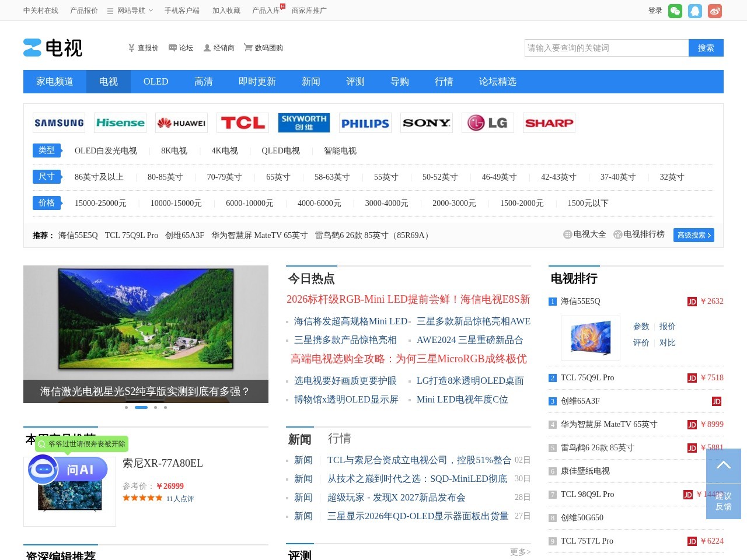Screen dimensions: 747x560
Task: Open 论坛精选 in the navigation bar
Action: click(x=498, y=82)
